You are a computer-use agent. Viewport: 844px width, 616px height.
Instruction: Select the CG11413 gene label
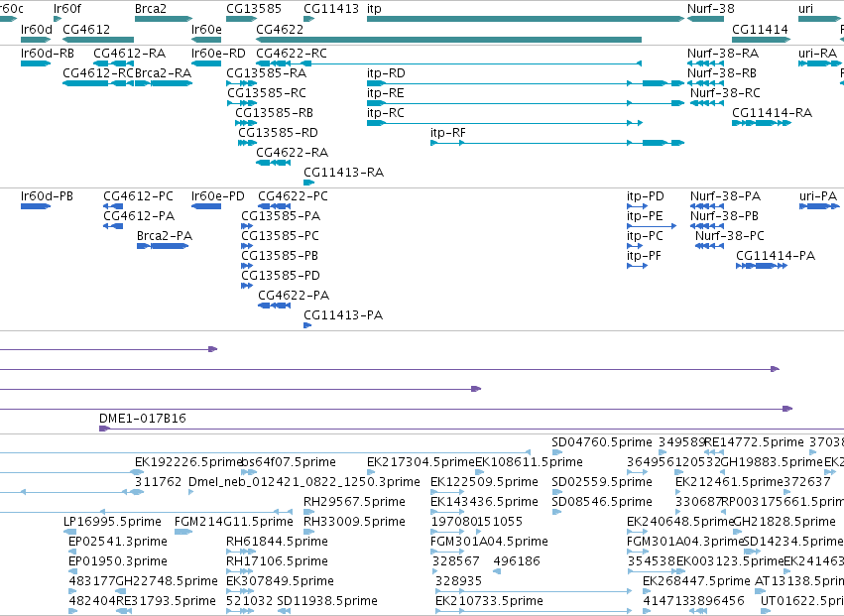pyautogui.click(x=331, y=9)
